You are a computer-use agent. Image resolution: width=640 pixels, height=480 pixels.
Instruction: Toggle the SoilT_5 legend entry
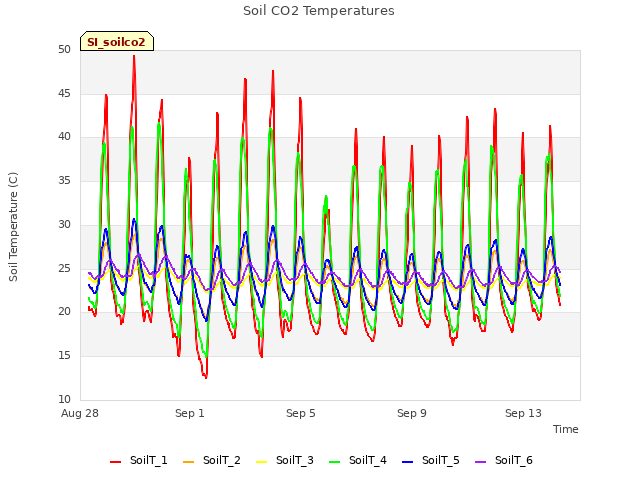tap(431, 460)
